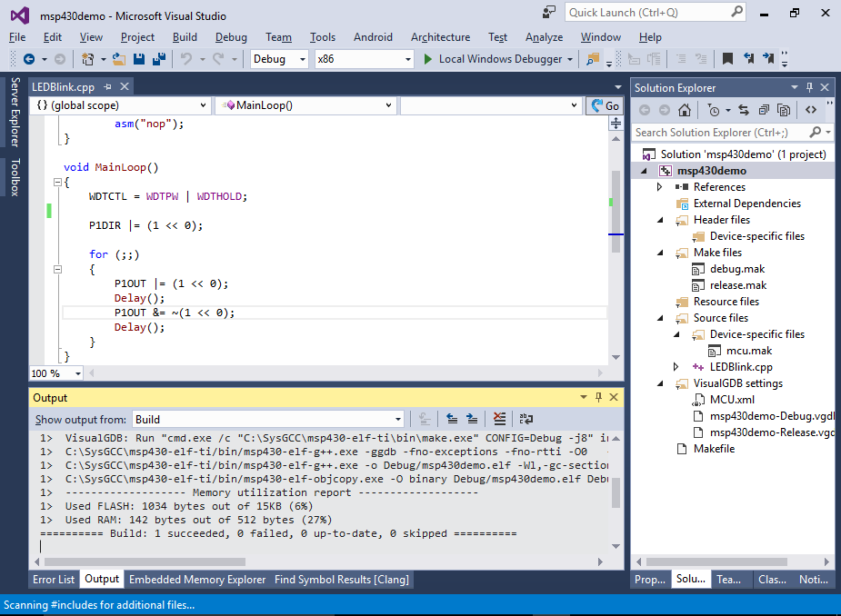
Task: Go to the next bookmark icon
Action: [x=768, y=58]
